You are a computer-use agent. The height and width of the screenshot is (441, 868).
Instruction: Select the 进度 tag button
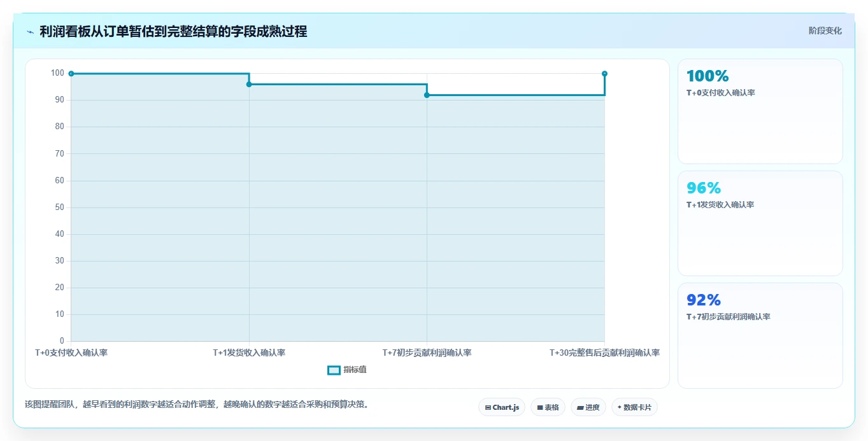coord(588,407)
